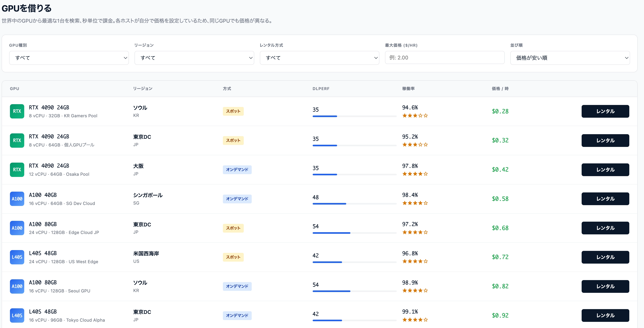This screenshot has width=644, height=328.
Task: Click the star rating in the 95.2% row
Action: point(415,145)
